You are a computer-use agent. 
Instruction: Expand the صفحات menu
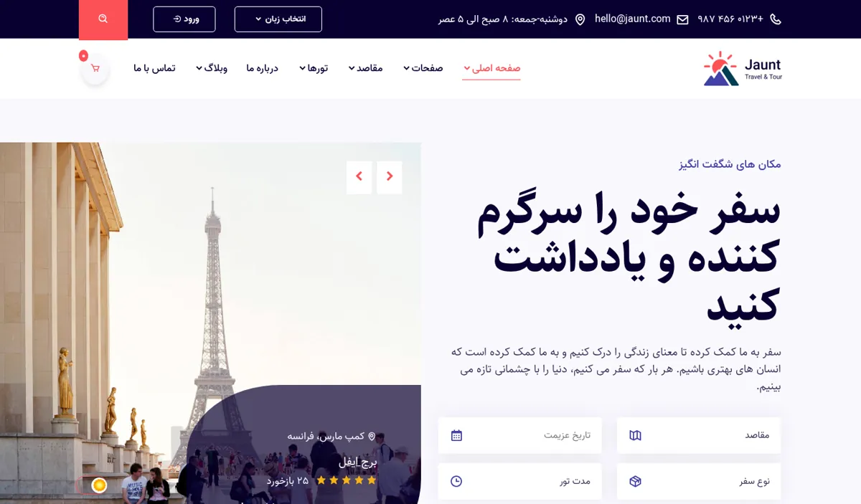[423, 68]
